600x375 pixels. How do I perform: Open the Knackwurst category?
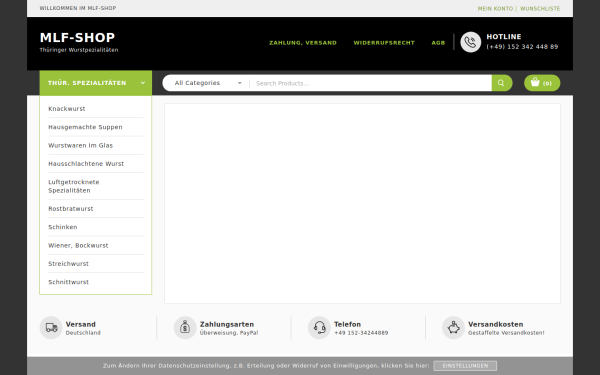tap(67, 109)
